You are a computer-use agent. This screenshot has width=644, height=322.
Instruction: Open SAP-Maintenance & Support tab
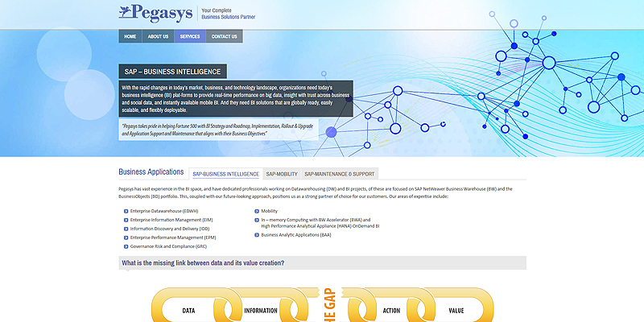(340, 174)
